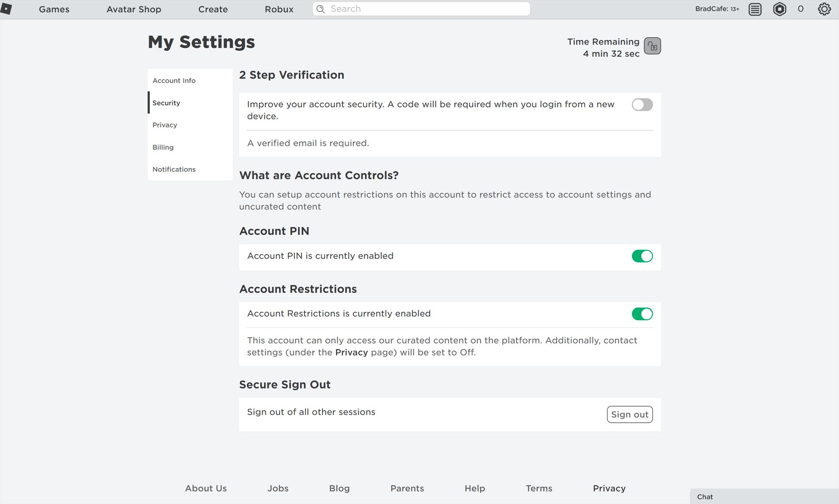Click the screenshot/capture icon
The height and width of the screenshot is (504, 839).
click(652, 45)
